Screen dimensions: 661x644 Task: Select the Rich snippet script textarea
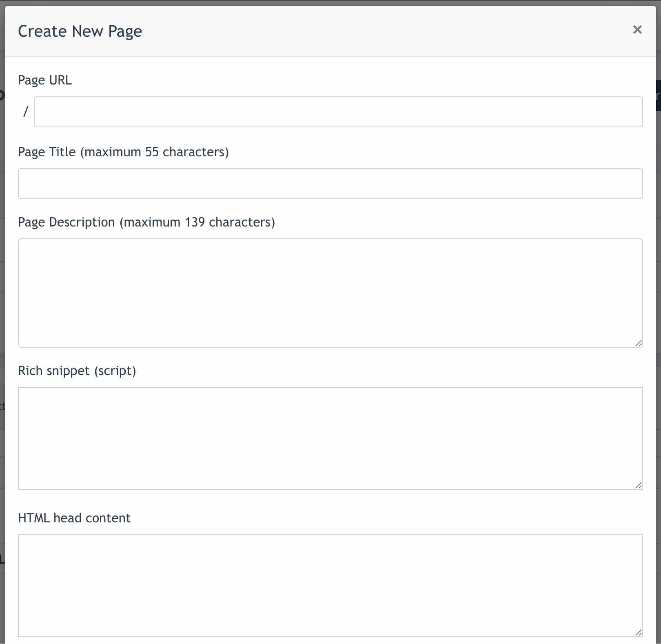330,438
